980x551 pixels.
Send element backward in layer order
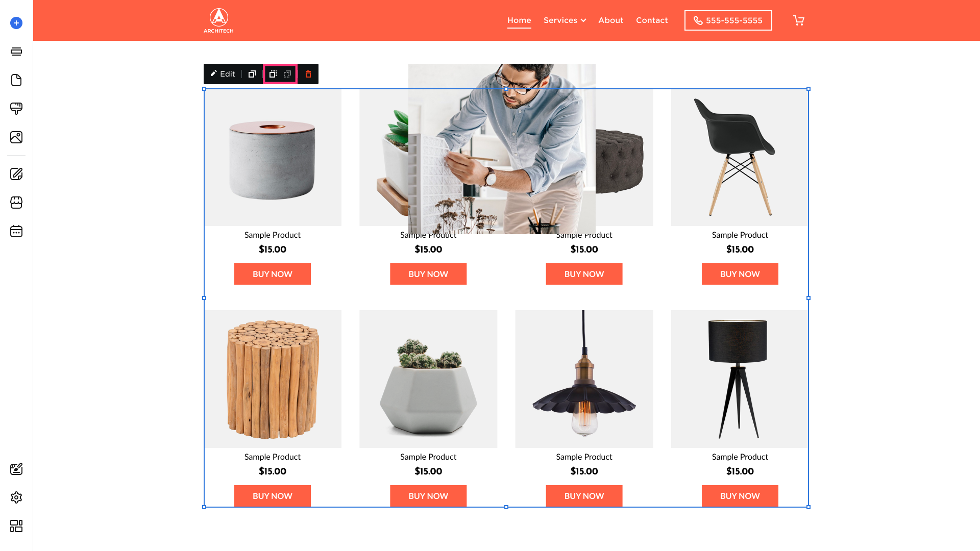(x=287, y=74)
